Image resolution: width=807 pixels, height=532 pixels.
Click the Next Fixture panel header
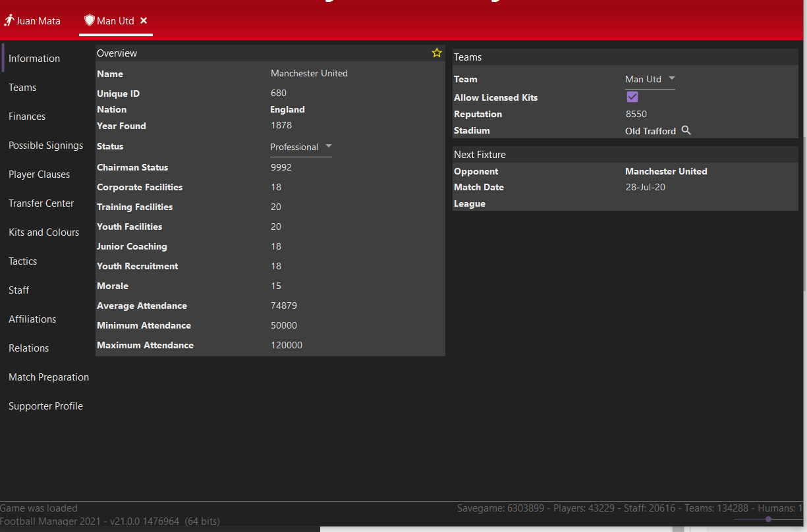pos(625,155)
